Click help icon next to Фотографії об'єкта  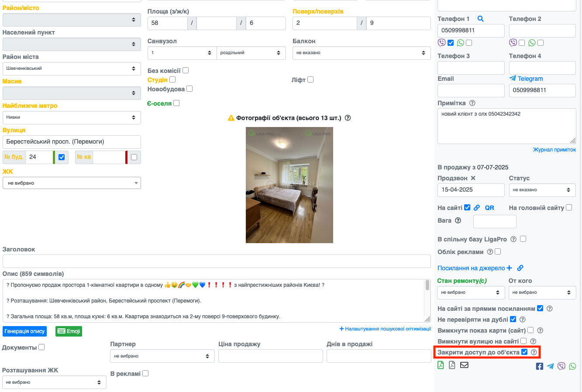point(348,118)
